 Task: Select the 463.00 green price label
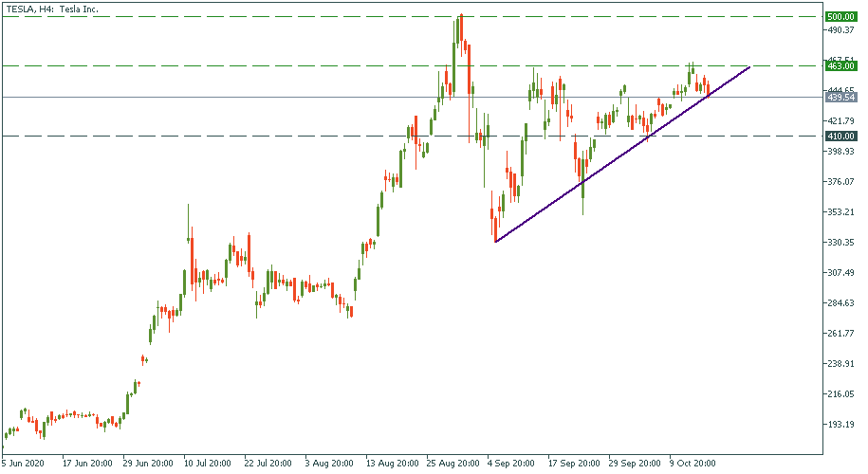(x=841, y=66)
